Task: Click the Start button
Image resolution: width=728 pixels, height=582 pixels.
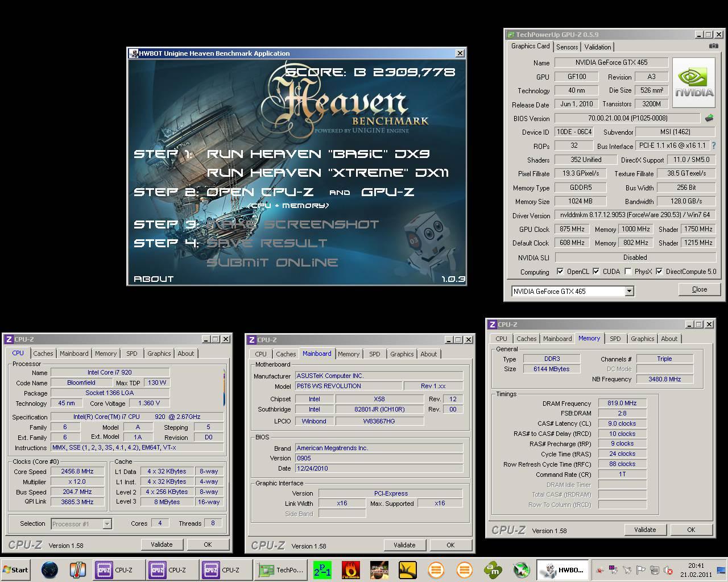Action: point(16,570)
